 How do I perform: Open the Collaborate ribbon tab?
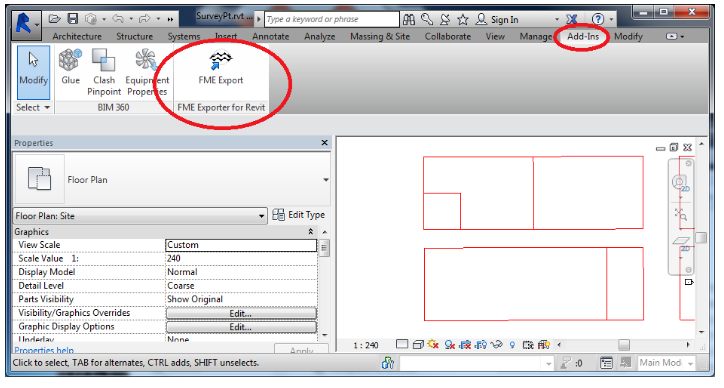click(448, 36)
